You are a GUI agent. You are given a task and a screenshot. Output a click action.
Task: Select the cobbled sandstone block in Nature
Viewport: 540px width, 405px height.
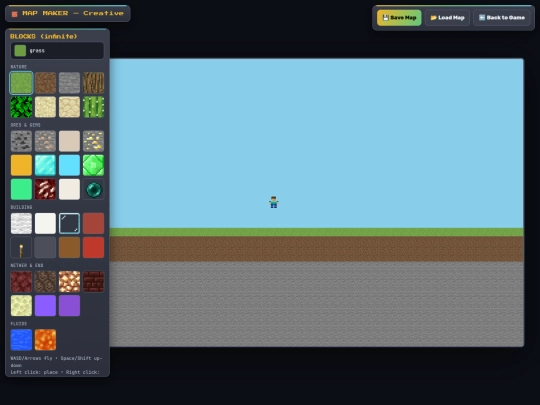69,107
